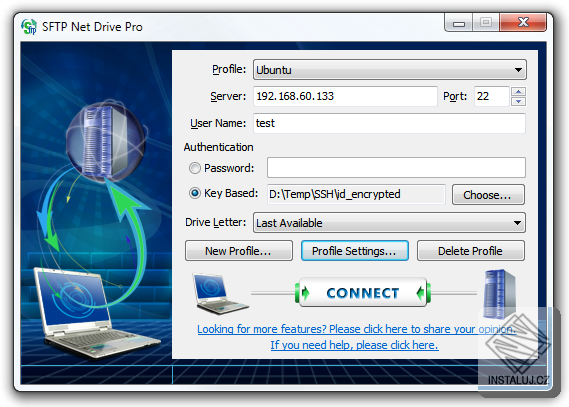Click the New Profile... button
This screenshot has height=407, width=569.
pyautogui.click(x=239, y=251)
